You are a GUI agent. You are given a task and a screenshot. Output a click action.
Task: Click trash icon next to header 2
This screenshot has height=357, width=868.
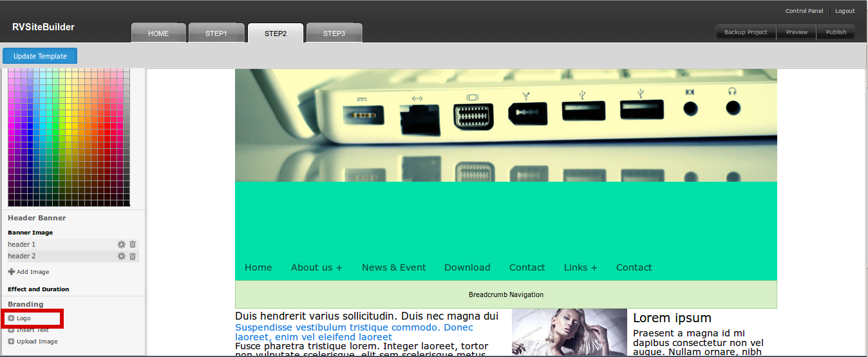(x=133, y=256)
